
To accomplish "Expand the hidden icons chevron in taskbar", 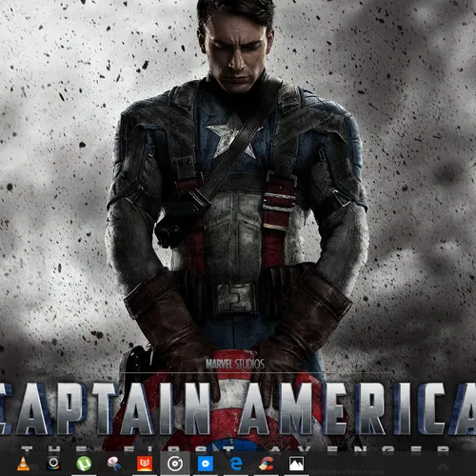I will click(x=444, y=467).
